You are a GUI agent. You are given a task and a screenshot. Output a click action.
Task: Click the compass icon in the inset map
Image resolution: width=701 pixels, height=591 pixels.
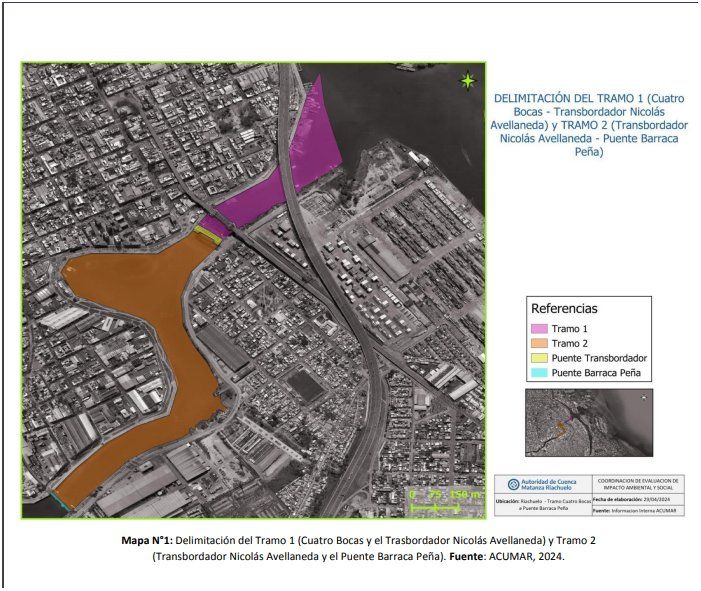[x=643, y=397]
